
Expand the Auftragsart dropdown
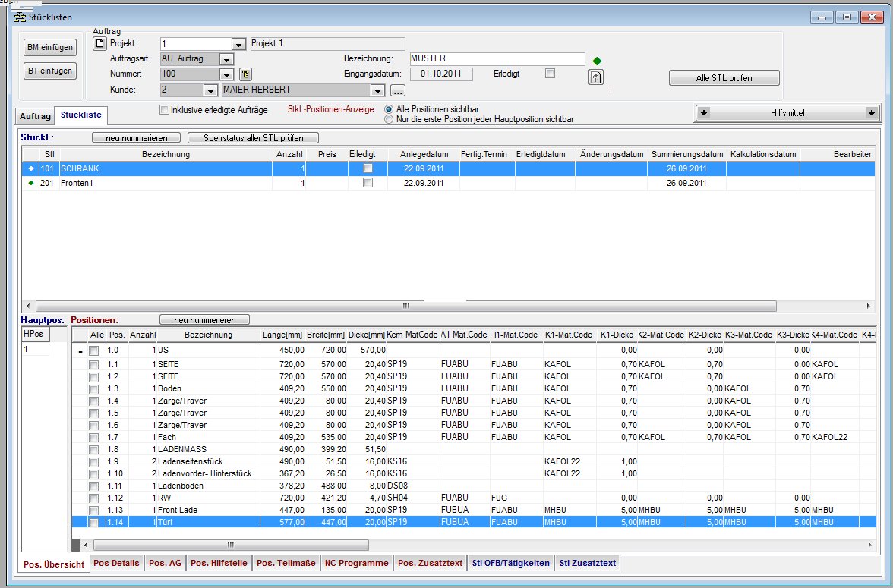[x=226, y=60]
